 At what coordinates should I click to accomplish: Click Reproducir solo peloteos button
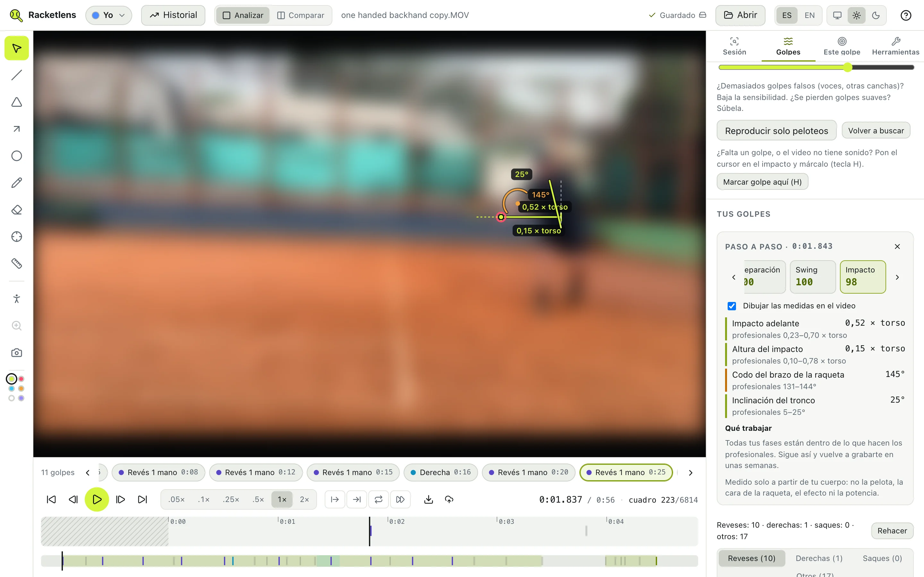click(776, 130)
